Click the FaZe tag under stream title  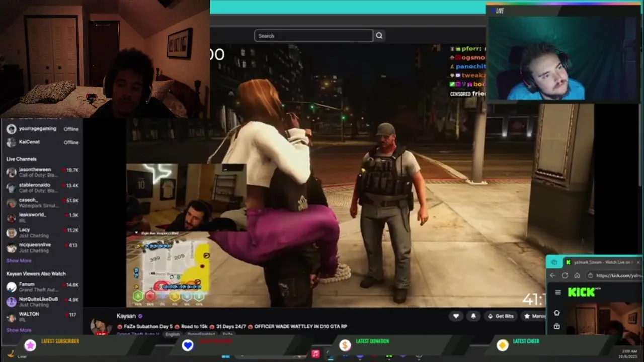click(x=228, y=334)
